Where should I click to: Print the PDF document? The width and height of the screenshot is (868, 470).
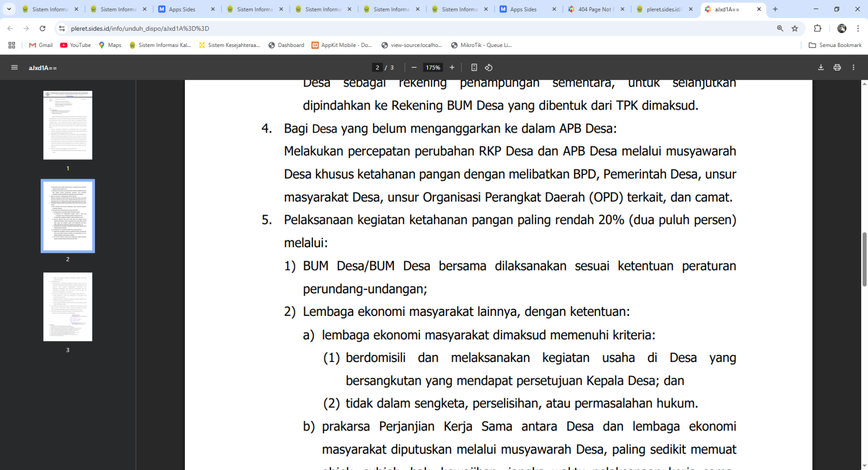point(837,67)
